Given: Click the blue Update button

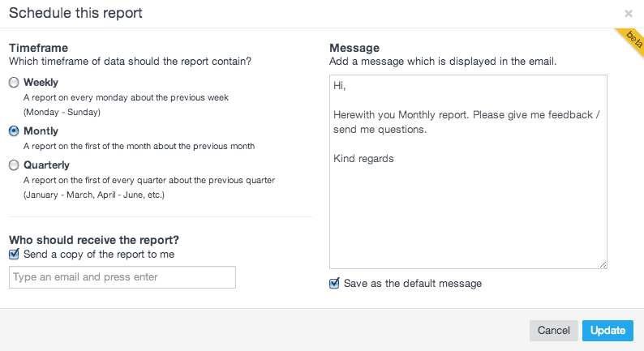Looking at the screenshot, I should coord(608,331).
